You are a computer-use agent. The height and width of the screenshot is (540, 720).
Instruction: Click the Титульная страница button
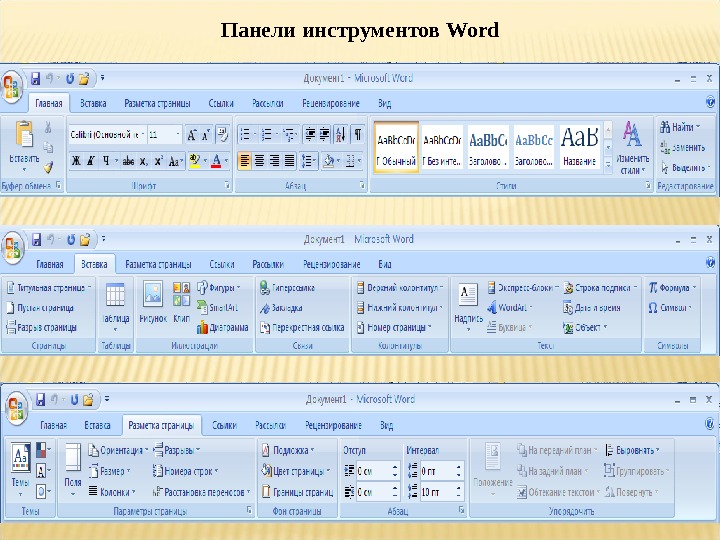(x=49, y=287)
